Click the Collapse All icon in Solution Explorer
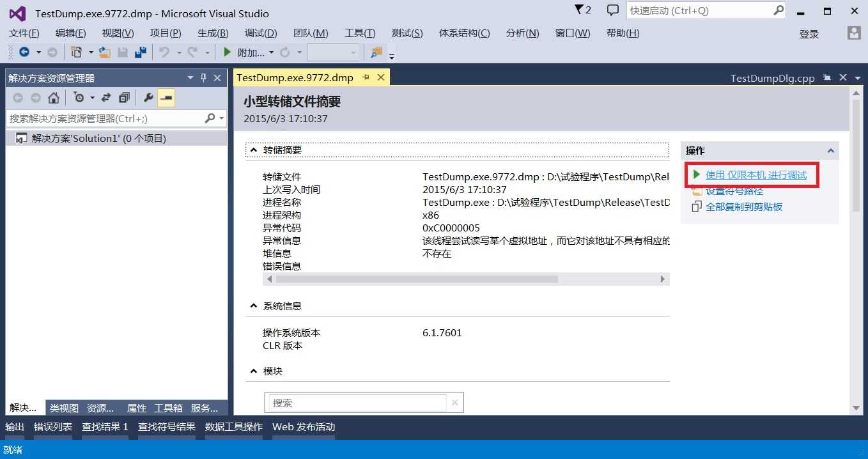 (x=124, y=98)
